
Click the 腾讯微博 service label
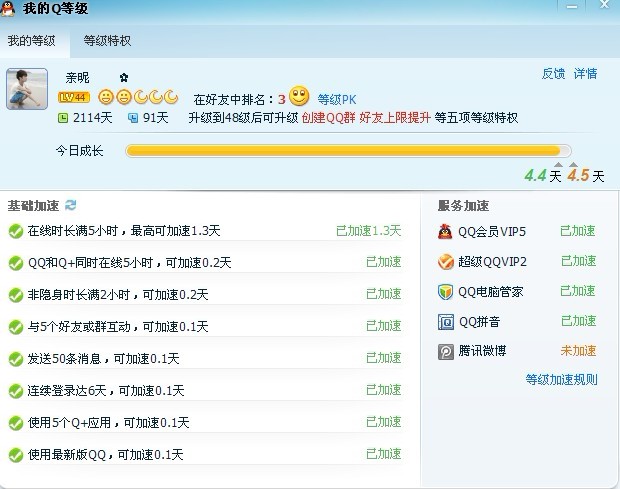482,351
